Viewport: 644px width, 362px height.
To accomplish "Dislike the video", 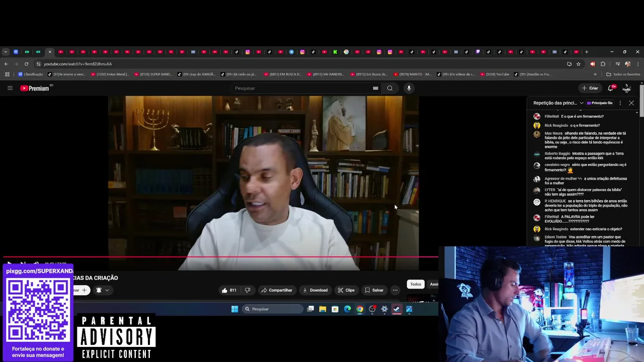I will pos(247,290).
